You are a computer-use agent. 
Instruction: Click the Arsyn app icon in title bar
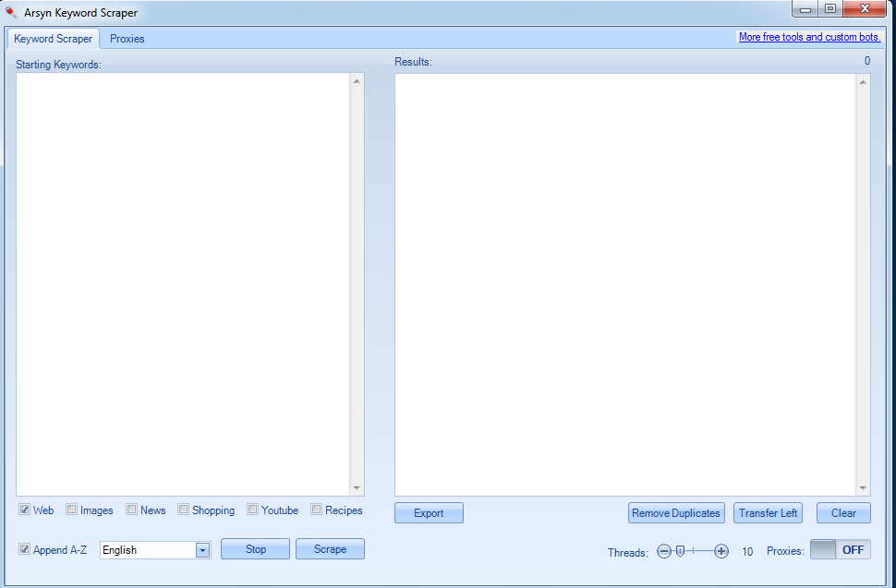11,13
